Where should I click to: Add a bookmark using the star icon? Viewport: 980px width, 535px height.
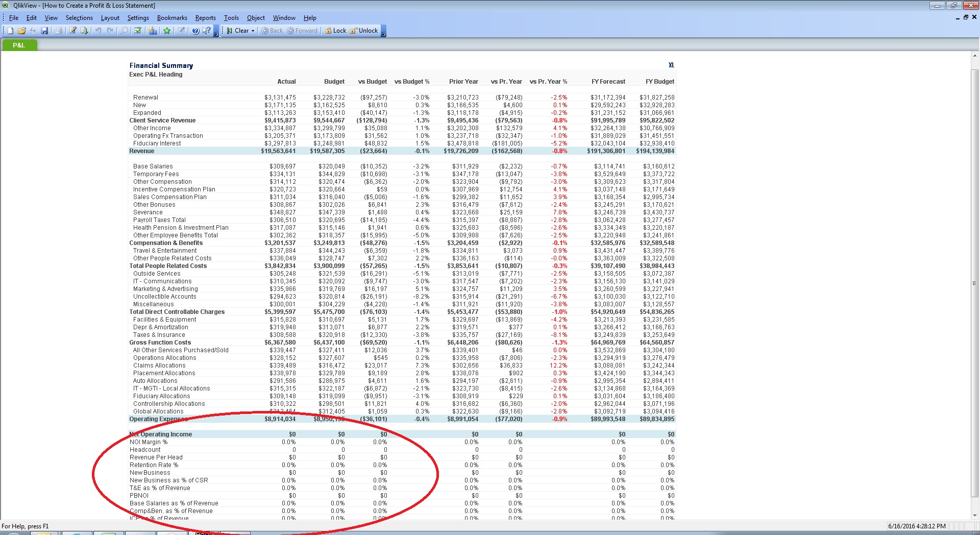coord(167,30)
